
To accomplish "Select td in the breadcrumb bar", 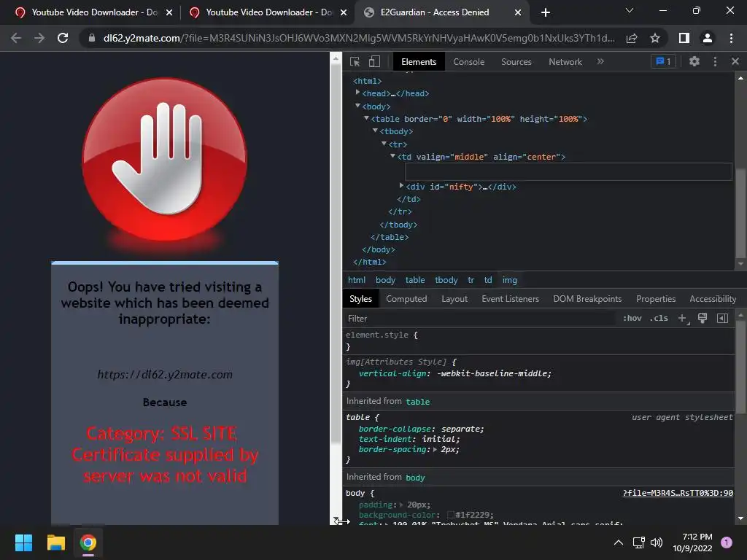I will click(488, 280).
